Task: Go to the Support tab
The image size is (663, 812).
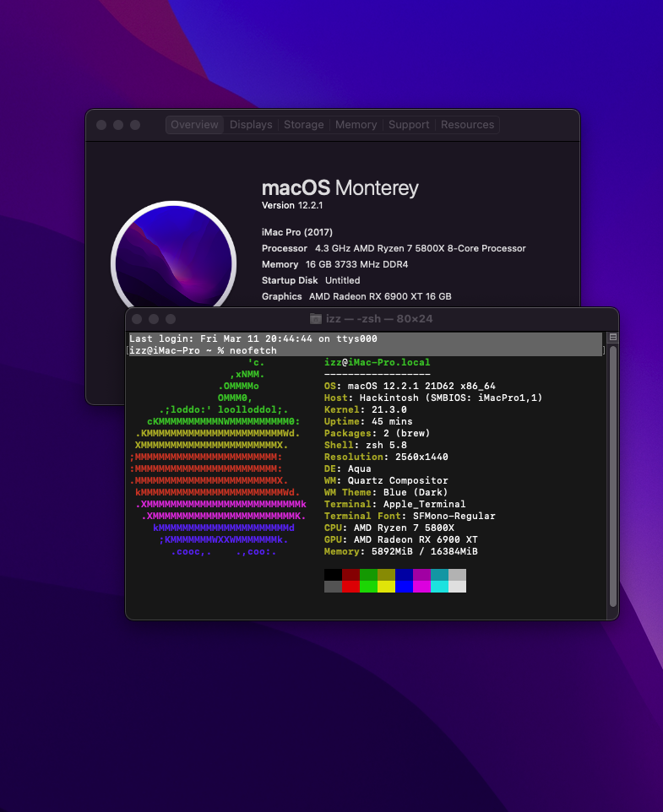Action: (409, 125)
